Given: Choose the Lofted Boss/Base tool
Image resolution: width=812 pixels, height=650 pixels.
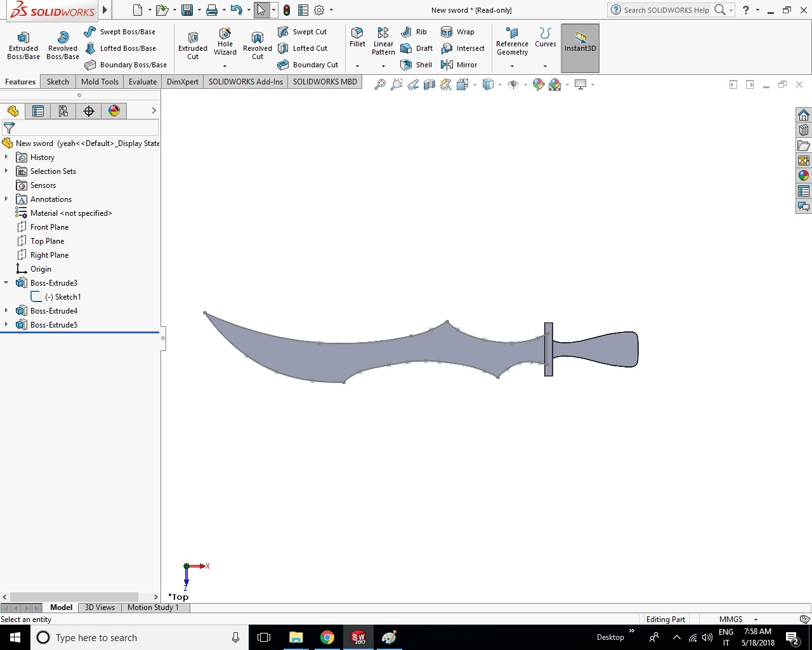Looking at the screenshot, I should coord(121,48).
